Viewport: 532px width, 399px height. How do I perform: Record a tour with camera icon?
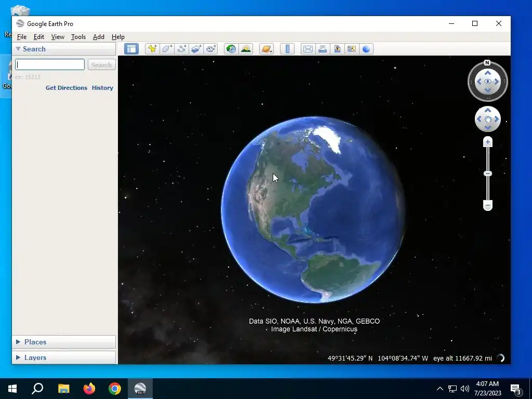coord(211,49)
